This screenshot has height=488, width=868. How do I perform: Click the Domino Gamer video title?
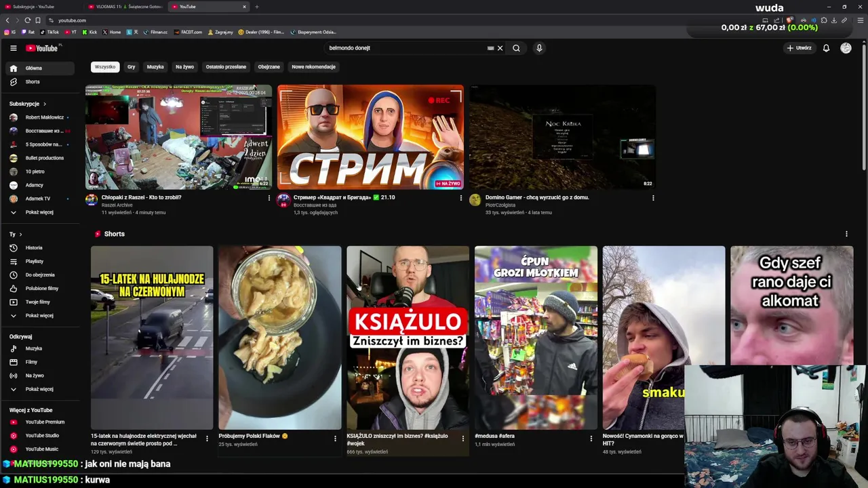click(537, 197)
